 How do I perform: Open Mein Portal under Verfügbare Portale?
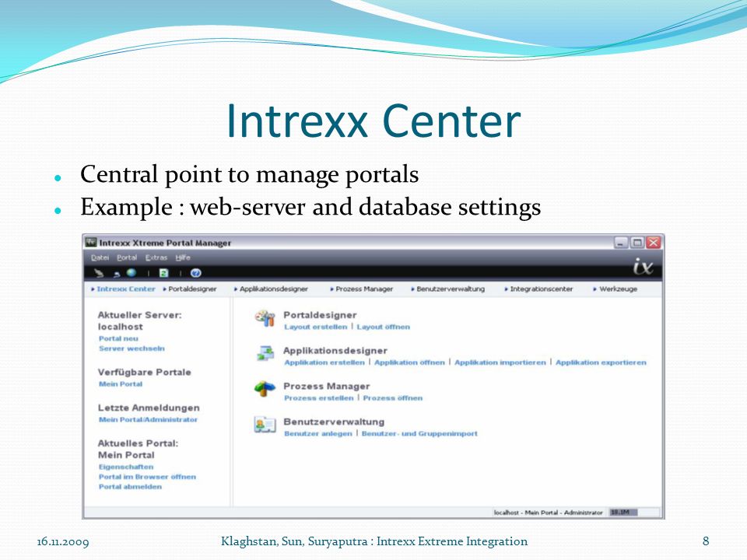click(121, 384)
